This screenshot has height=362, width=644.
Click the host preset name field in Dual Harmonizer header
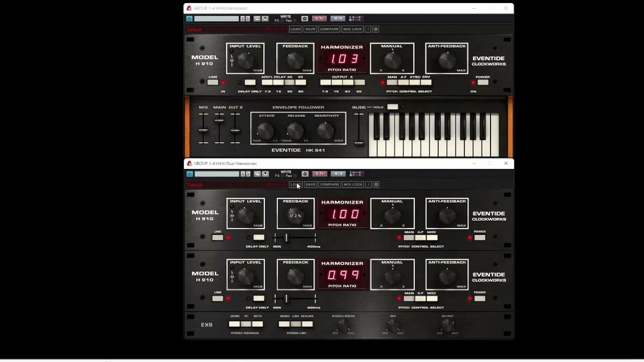click(x=216, y=174)
